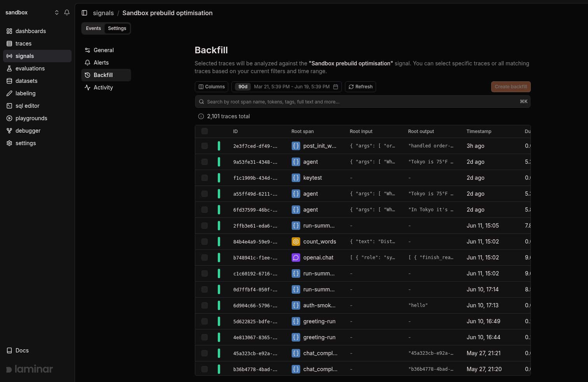Launch the sql editor
This screenshot has width=588, height=382.
pyautogui.click(x=37, y=106)
